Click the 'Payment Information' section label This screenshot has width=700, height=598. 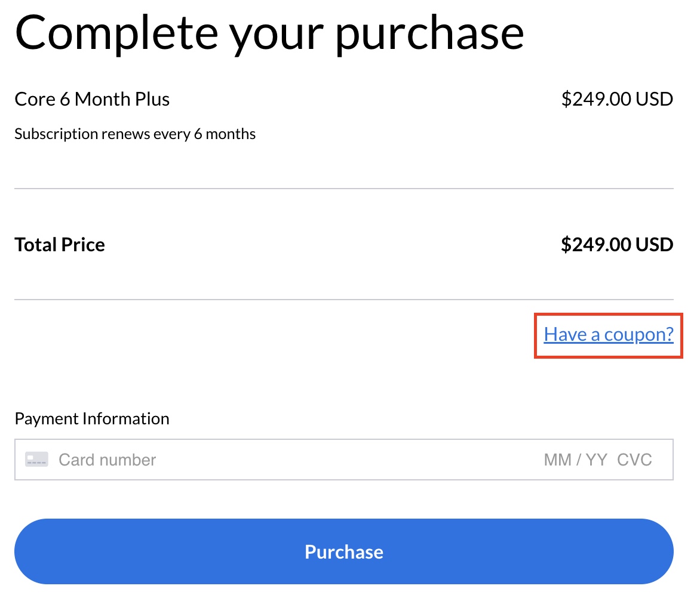point(92,418)
